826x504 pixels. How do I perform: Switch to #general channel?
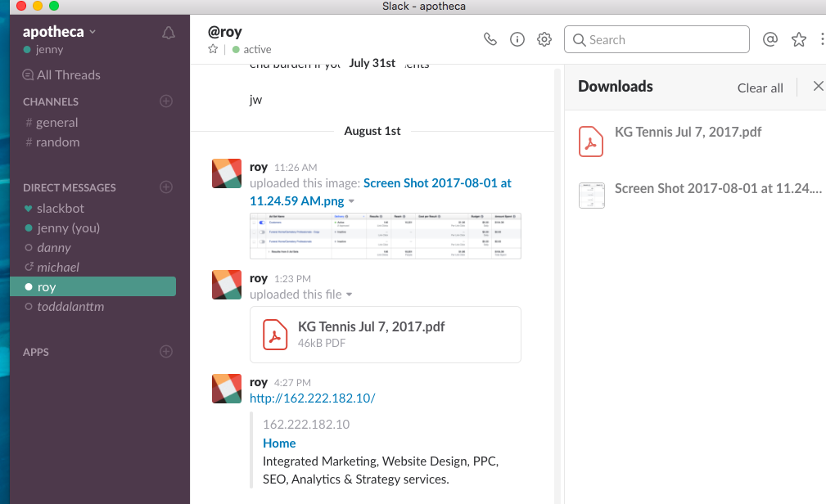click(x=52, y=122)
